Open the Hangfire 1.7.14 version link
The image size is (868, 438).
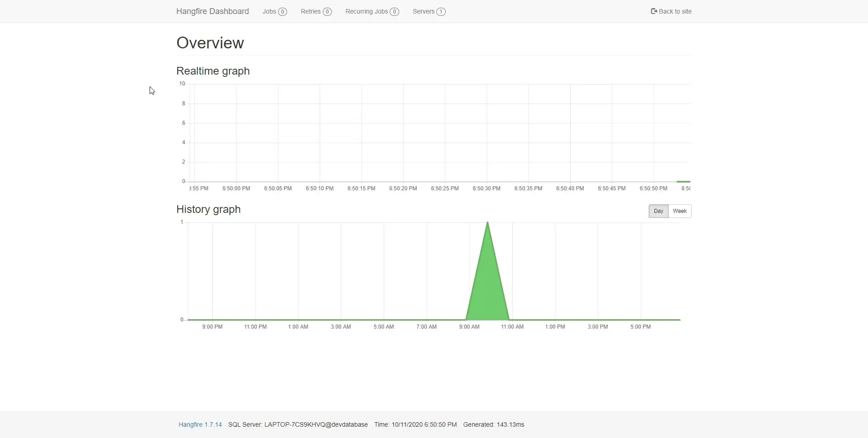point(200,424)
